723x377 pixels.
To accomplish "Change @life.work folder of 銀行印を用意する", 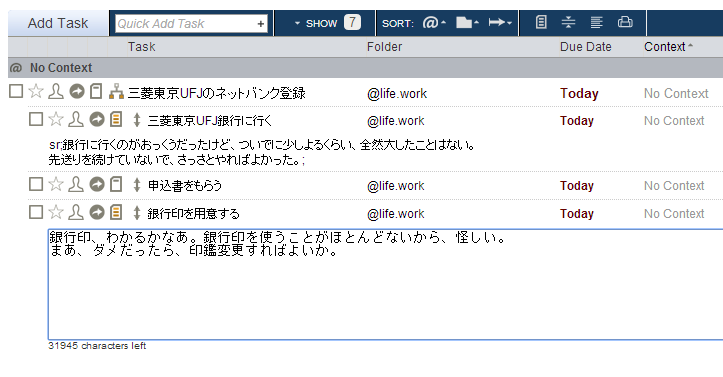I will click(396, 213).
